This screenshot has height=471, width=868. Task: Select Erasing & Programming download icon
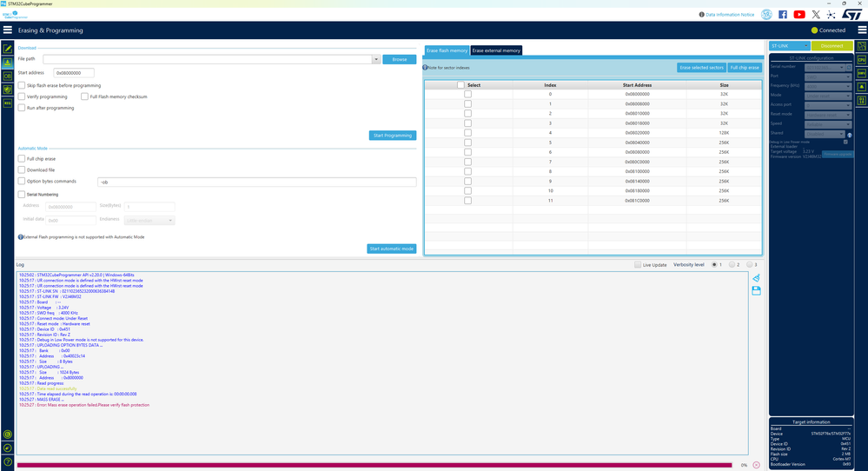click(8, 63)
